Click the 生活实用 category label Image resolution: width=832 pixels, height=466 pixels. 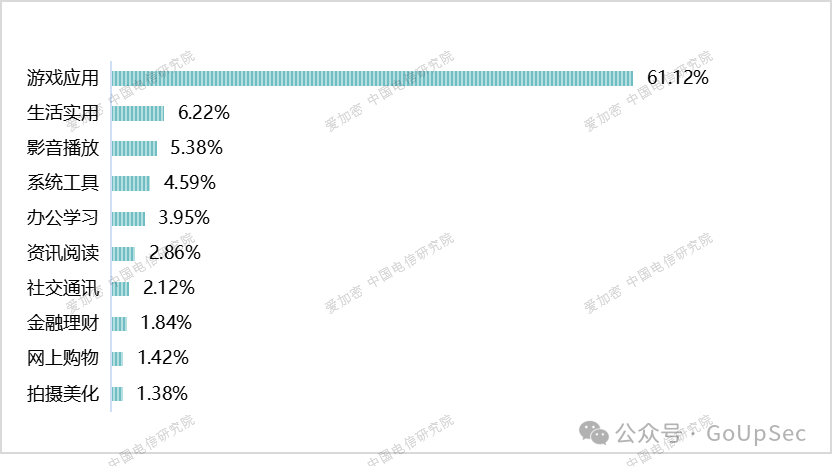(x=63, y=113)
